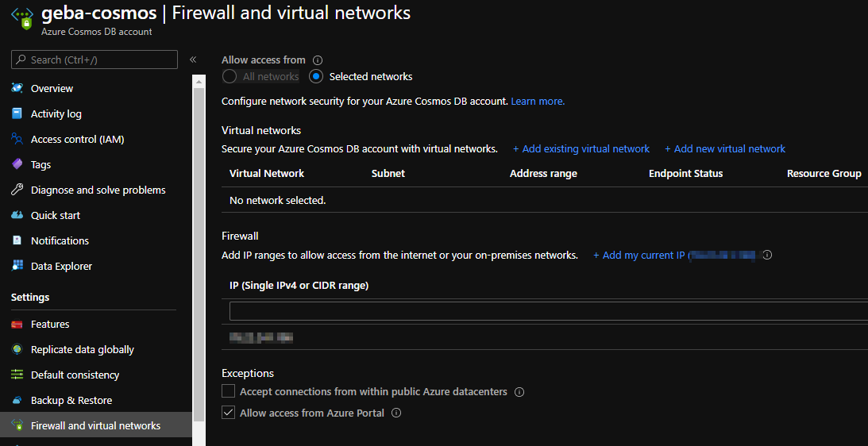Image resolution: width=868 pixels, height=446 pixels.
Task: Open Diagnose and solve problems wrench icon
Action: pos(17,190)
